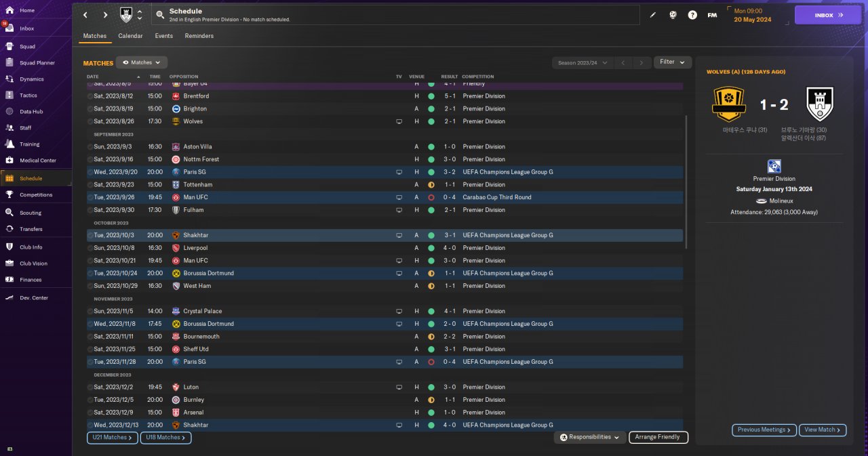Switch to the Calendar tab
This screenshot has height=456, width=868.
130,36
